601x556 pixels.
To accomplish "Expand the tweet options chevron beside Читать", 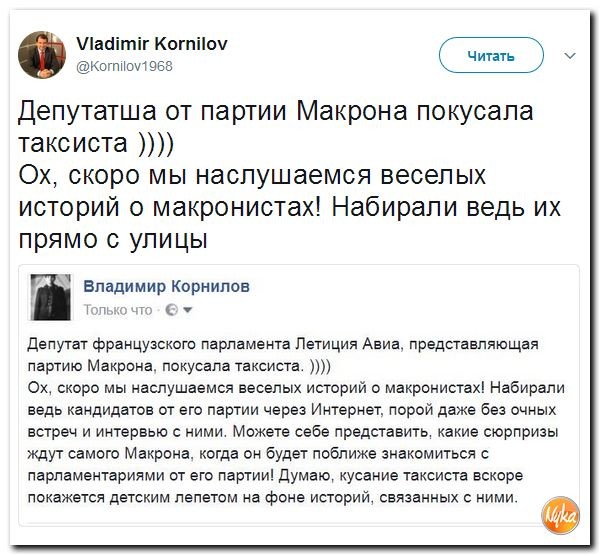I will coord(571,56).
